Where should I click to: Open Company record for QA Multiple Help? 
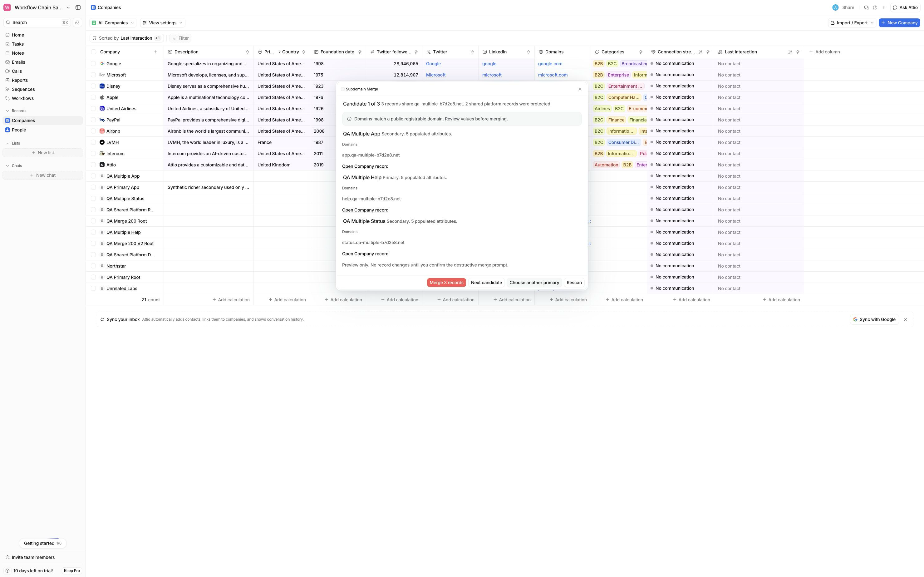click(365, 210)
